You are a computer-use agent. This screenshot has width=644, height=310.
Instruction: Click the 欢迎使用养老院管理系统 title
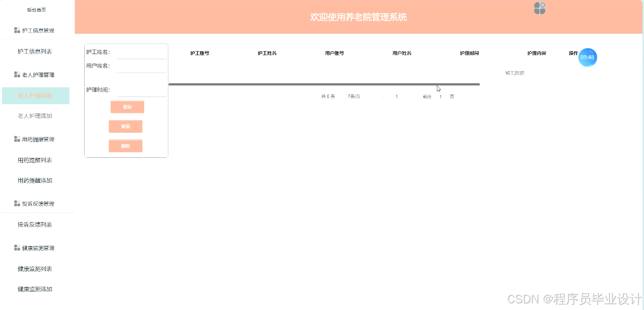358,17
